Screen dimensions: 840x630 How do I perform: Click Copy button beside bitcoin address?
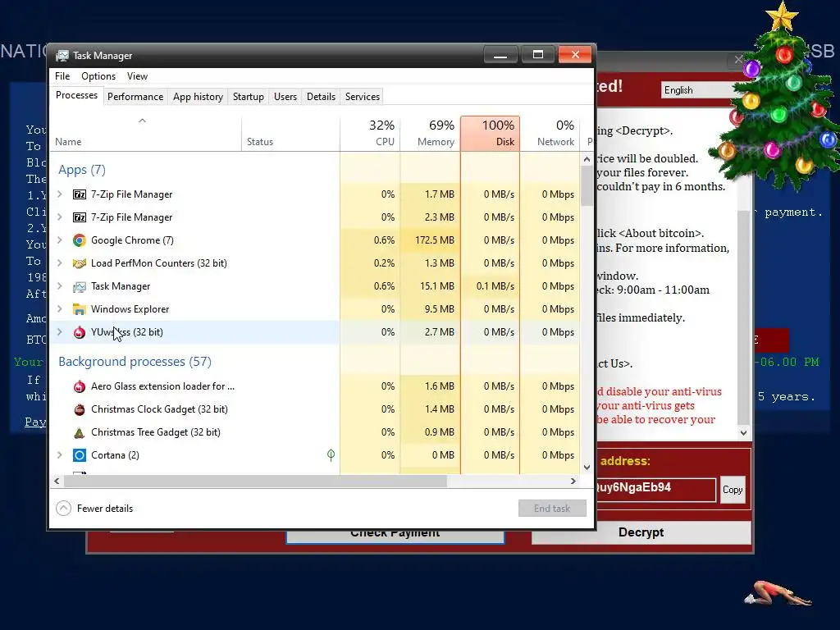click(733, 490)
